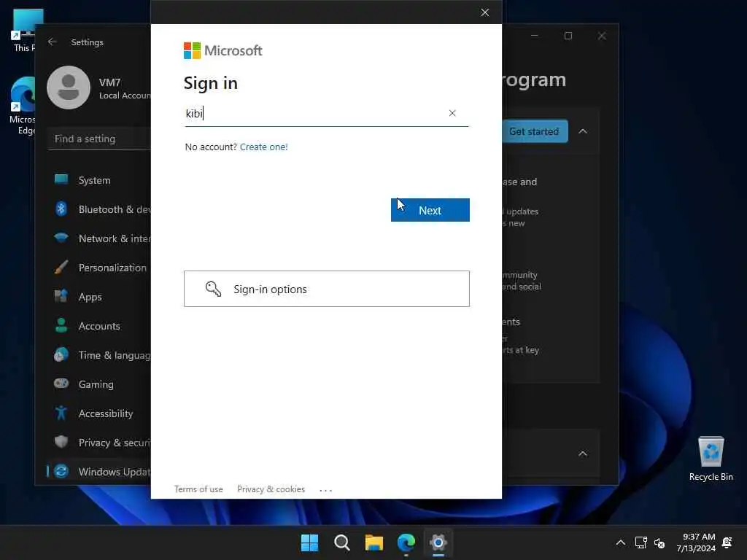Open the clock and date flyout
Image resolution: width=747 pixels, height=560 pixels.
click(x=697, y=542)
